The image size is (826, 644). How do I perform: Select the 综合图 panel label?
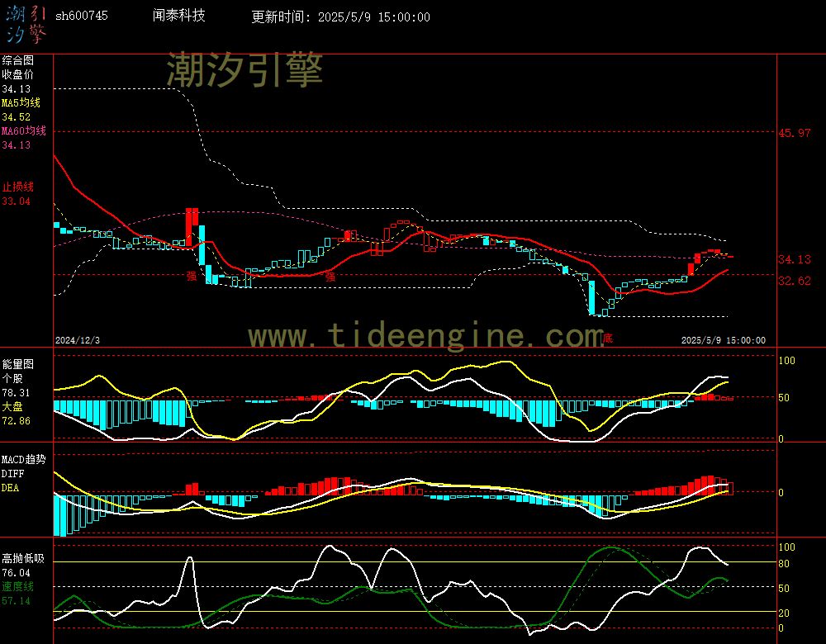point(17,60)
